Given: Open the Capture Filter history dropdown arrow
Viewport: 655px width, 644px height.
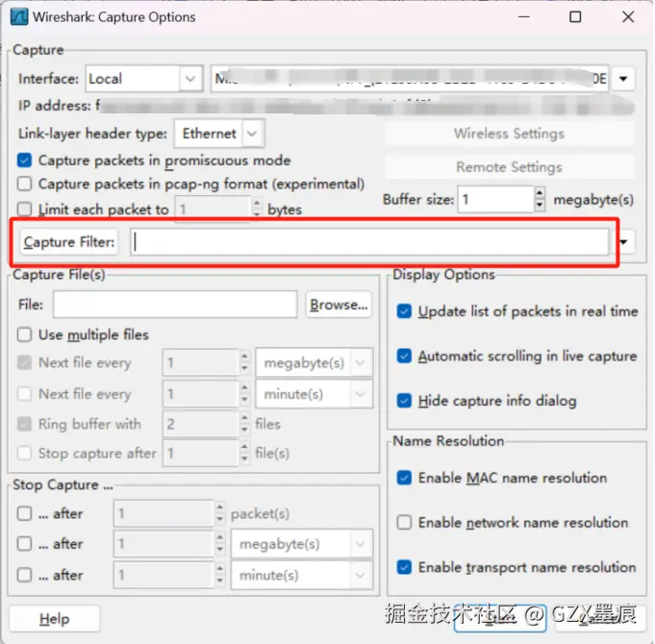Looking at the screenshot, I should (624, 241).
